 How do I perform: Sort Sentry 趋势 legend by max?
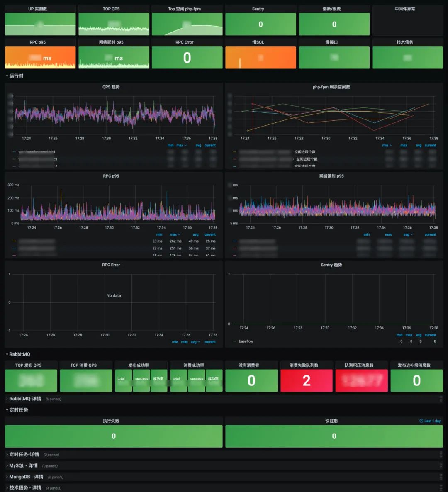coord(409,335)
